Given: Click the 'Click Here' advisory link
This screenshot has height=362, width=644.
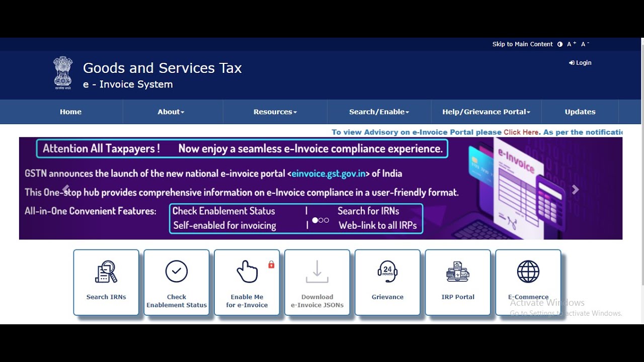Looking at the screenshot, I should (x=521, y=132).
